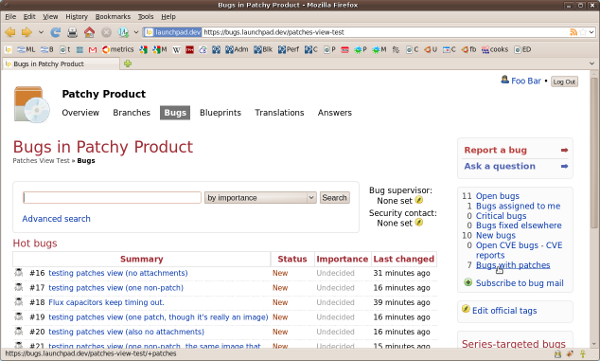Open the Edit menu
600x361 pixels.
point(29,16)
